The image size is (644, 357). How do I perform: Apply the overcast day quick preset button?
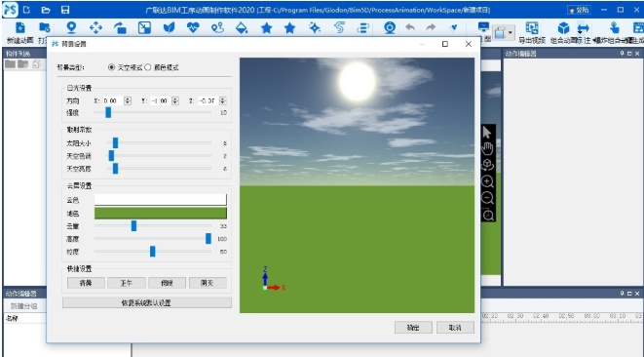pyautogui.click(x=208, y=283)
